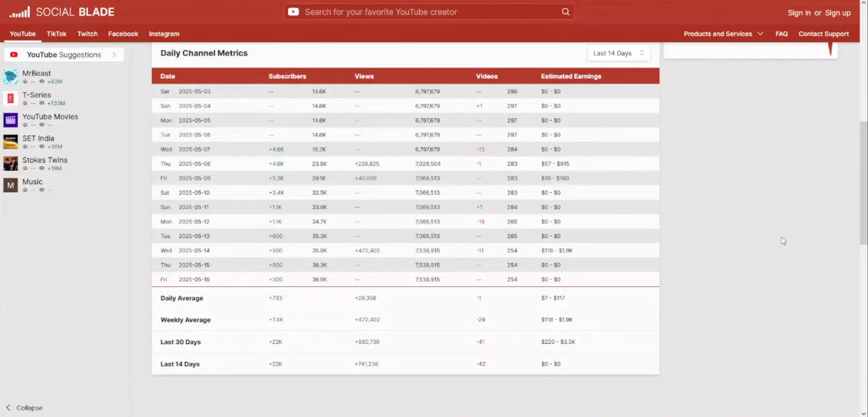The image size is (868, 417).
Task: Focus the YouTube creator search field
Action: pyautogui.click(x=428, y=12)
